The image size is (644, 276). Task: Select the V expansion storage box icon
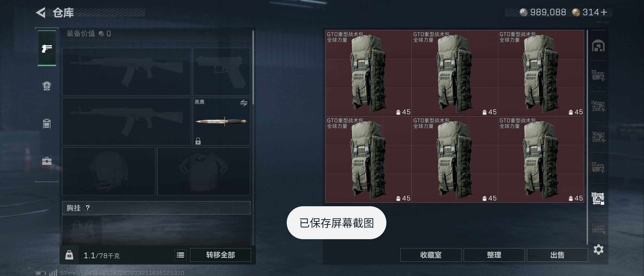[598, 137]
